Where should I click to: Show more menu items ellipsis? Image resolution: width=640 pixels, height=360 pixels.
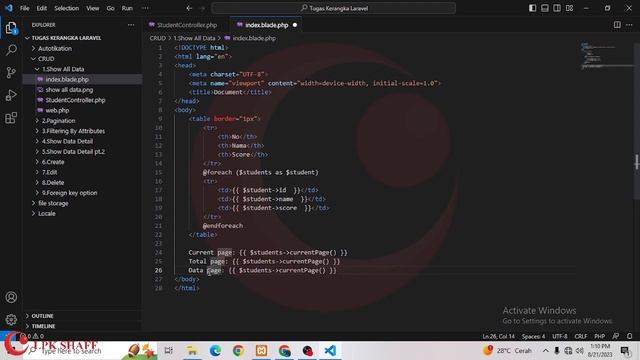(145, 8)
